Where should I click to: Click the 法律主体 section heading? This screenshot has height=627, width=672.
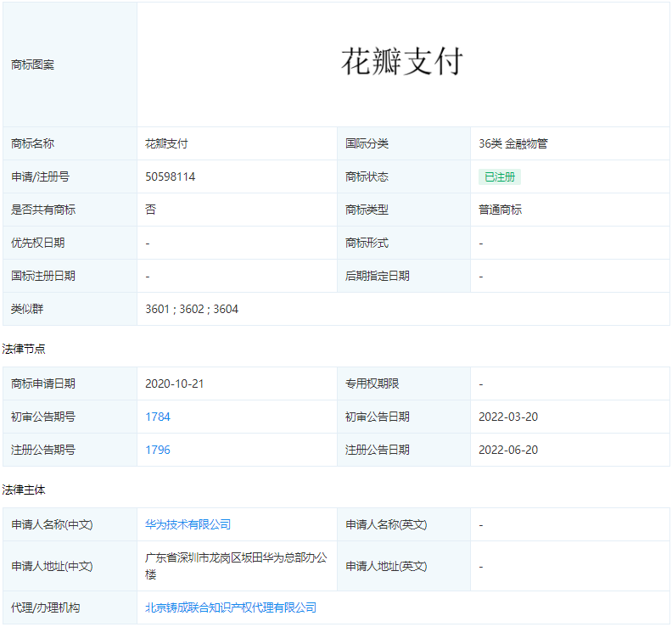(x=24, y=490)
